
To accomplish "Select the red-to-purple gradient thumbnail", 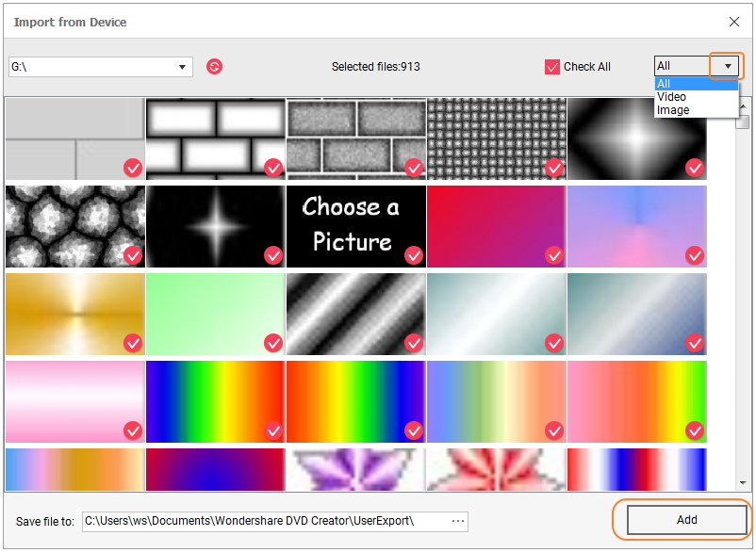I will (x=496, y=226).
